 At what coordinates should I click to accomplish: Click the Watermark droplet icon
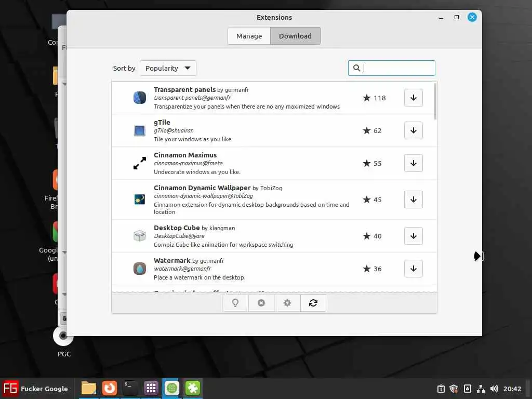pyautogui.click(x=139, y=269)
